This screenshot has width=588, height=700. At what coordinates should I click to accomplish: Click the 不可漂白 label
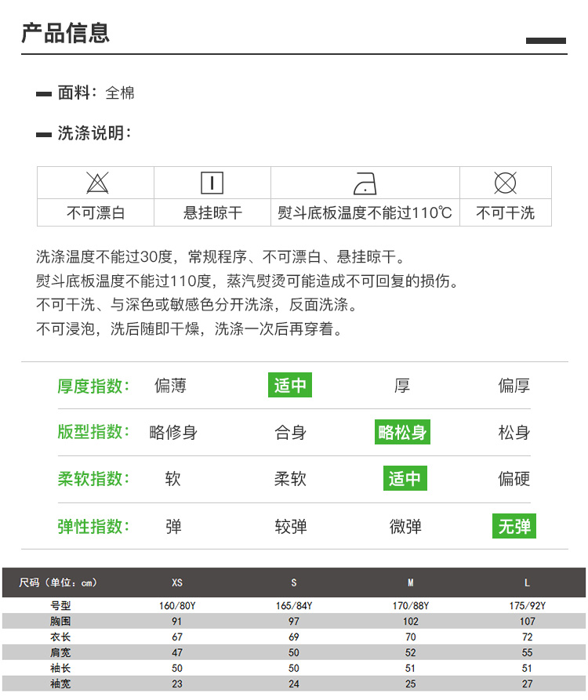pos(96,213)
